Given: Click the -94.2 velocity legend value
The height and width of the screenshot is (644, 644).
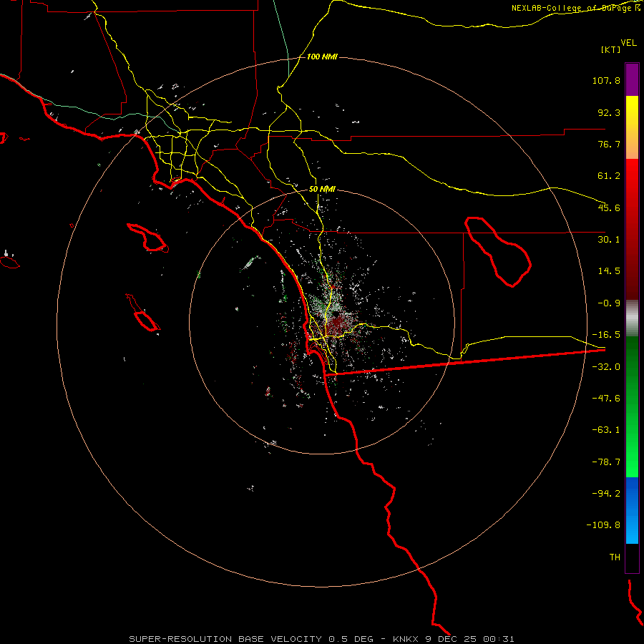Looking at the screenshot, I should [606, 494].
